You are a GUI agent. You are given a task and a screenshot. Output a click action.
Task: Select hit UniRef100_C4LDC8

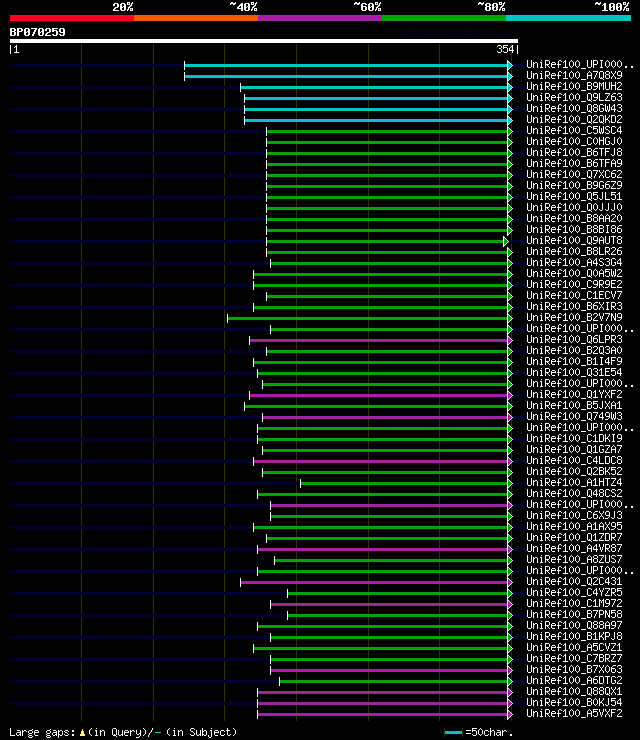[x=574, y=461]
